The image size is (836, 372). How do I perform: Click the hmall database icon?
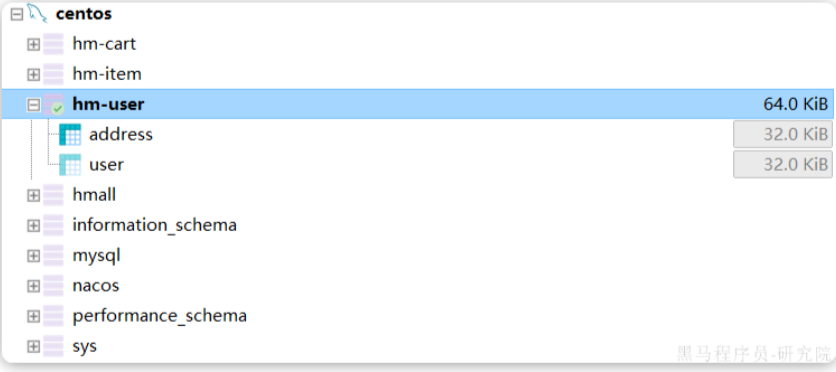tap(53, 195)
